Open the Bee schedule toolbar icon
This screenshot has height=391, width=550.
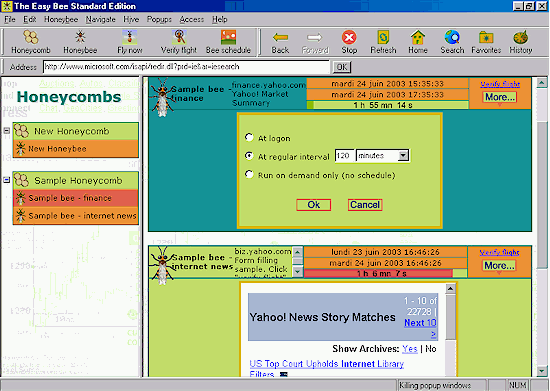(x=228, y=42)
